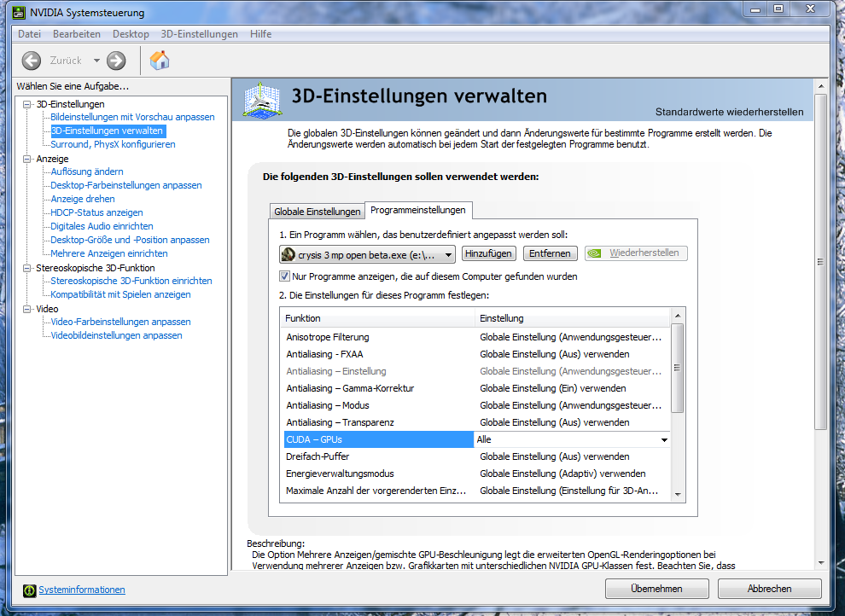The image size is (845, 616).
Task: Collapse the 3D-Einstellungen tree node
Action: point(26,104)
